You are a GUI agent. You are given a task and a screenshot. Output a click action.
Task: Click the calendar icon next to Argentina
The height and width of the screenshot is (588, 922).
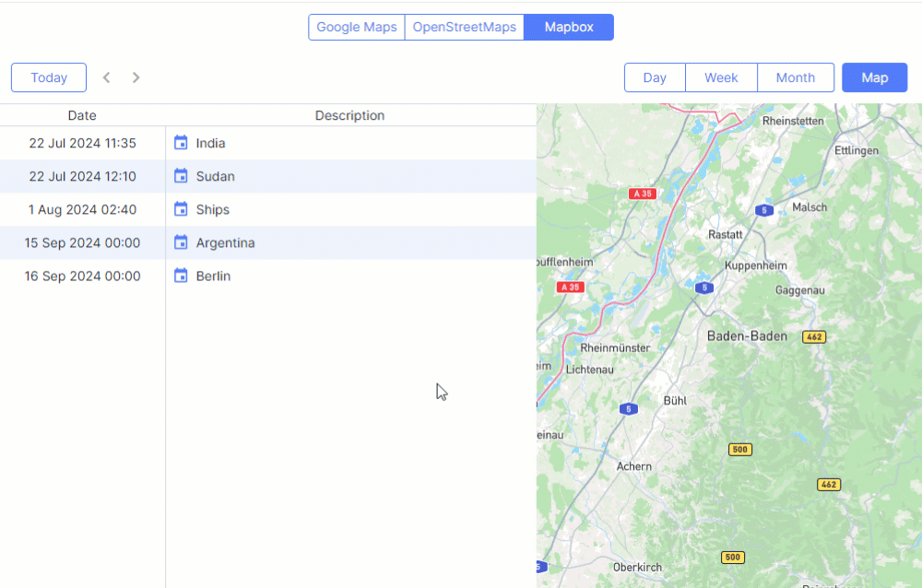point(181,242)
